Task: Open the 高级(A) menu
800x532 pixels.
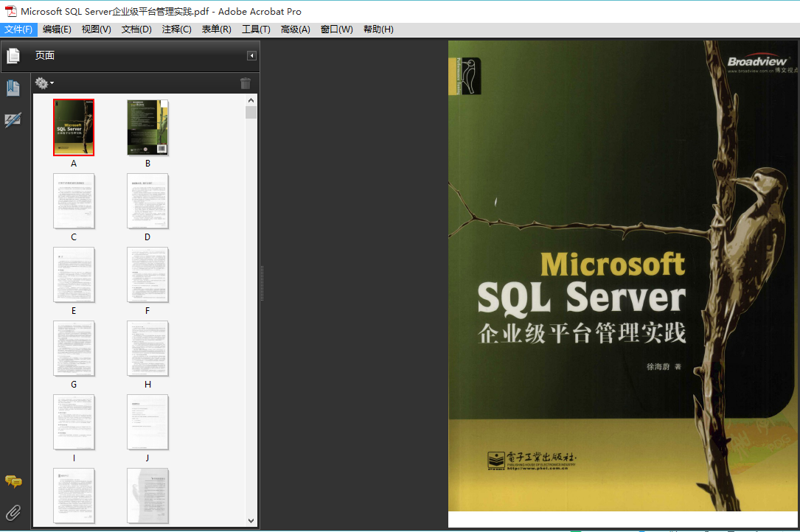Action: 295,29
